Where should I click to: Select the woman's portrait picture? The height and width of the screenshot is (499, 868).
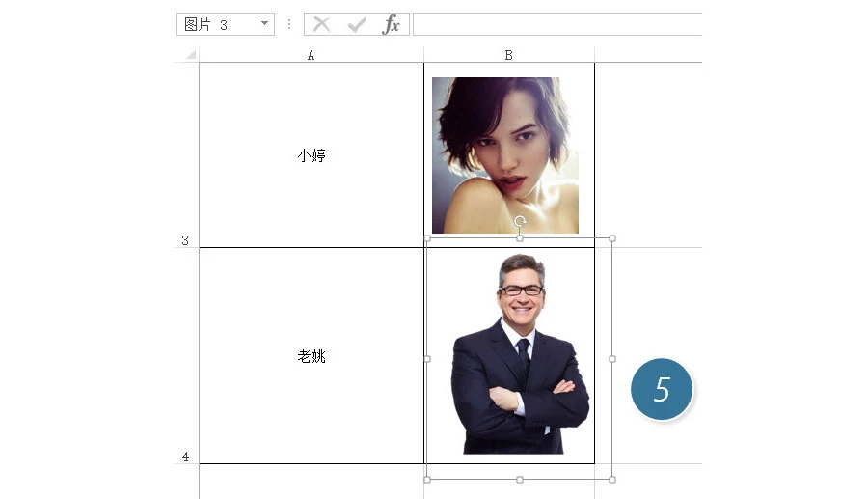pyautogui.click(x=505, y=155)
